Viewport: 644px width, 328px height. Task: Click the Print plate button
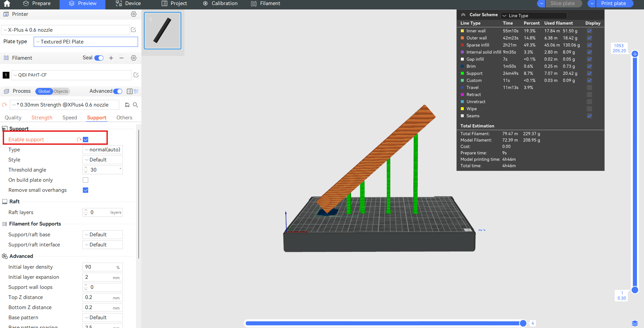[613, 3]
